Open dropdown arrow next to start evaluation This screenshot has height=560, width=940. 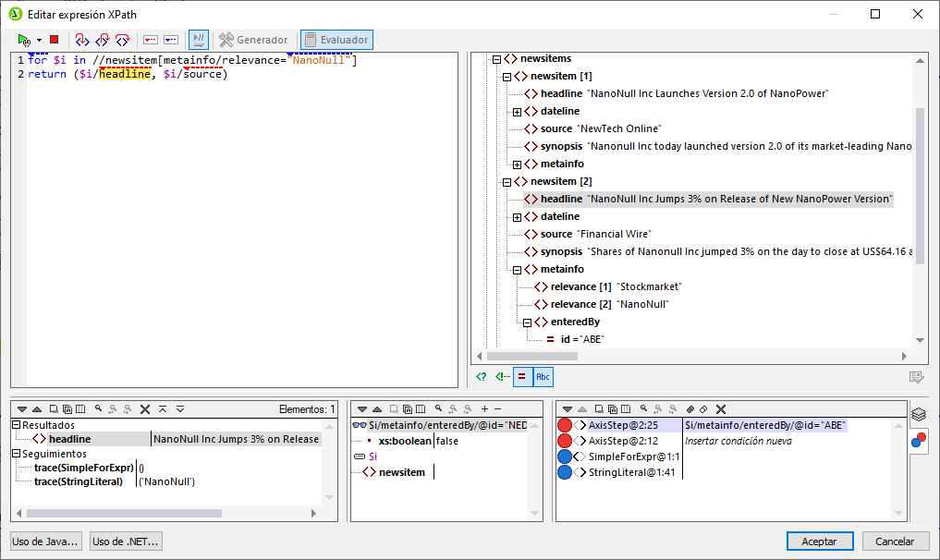point(39,40)
